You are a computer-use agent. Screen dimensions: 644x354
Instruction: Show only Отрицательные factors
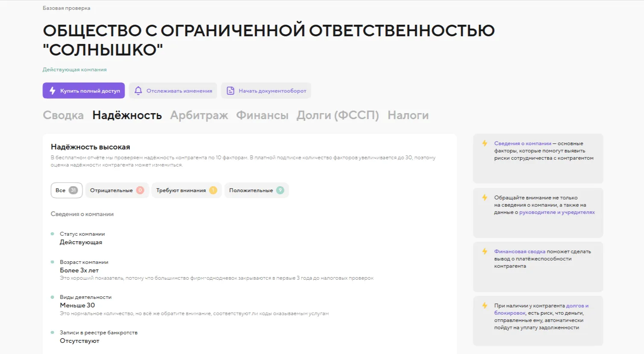[117, 190]
